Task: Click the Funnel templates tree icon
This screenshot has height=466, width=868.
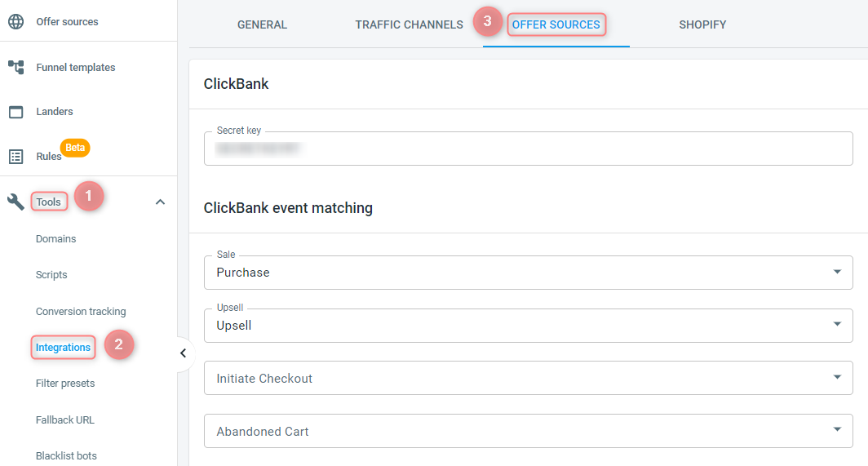Action: (x=16, y=67)
